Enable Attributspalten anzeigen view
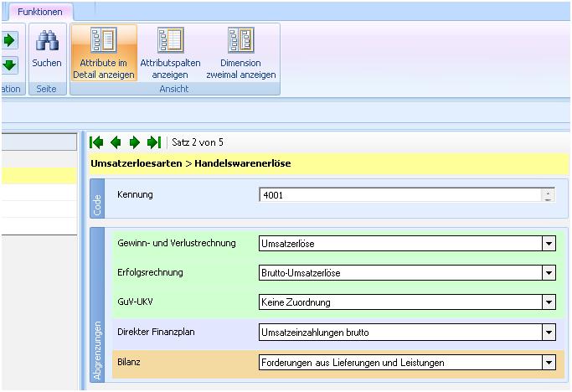 point(170,54)
